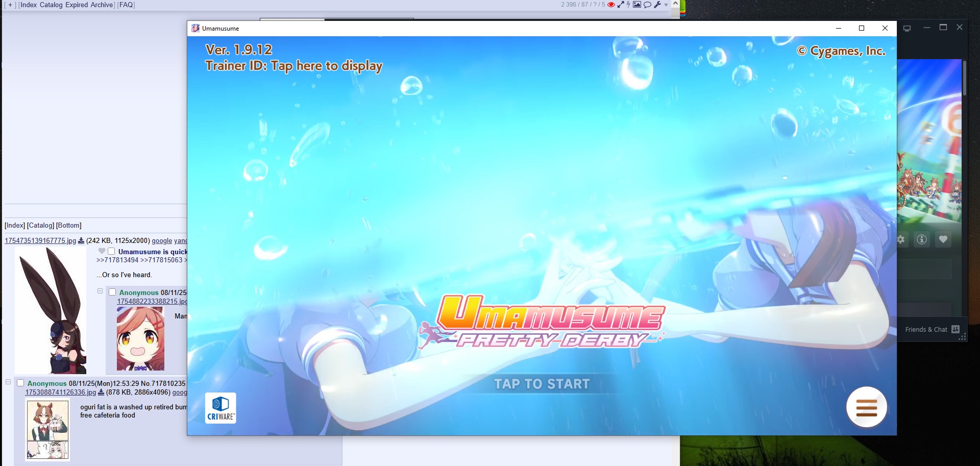Tick the checkbox beside 'Umamusume is quick' subject

click(111, 251)
